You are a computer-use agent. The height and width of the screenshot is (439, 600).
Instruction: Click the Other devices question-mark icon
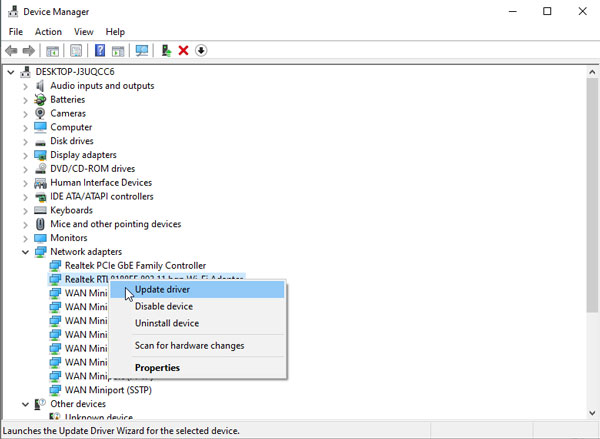click(40, 404)
